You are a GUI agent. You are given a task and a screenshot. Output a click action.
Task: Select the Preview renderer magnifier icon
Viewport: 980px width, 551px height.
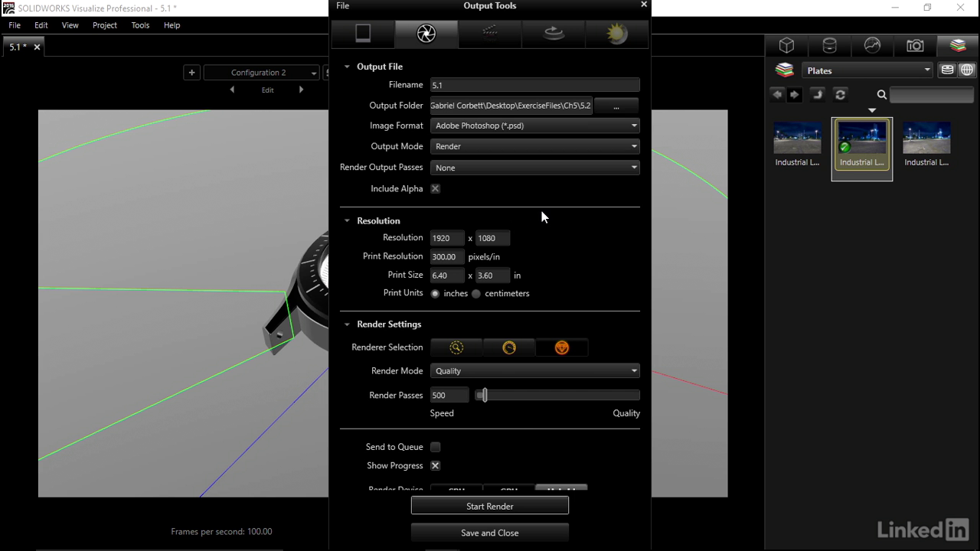(456, 347)
